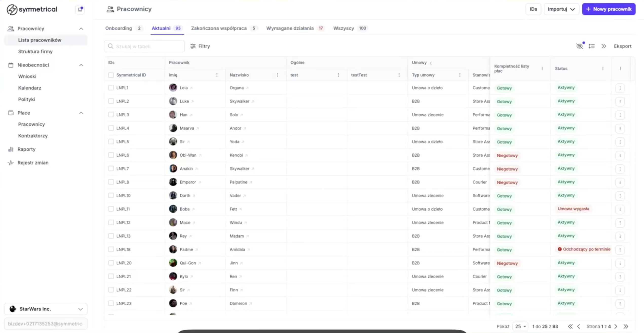Tick the checkbox for LNPL3
This screenshot has width=644, height=333.
point(111,115)
